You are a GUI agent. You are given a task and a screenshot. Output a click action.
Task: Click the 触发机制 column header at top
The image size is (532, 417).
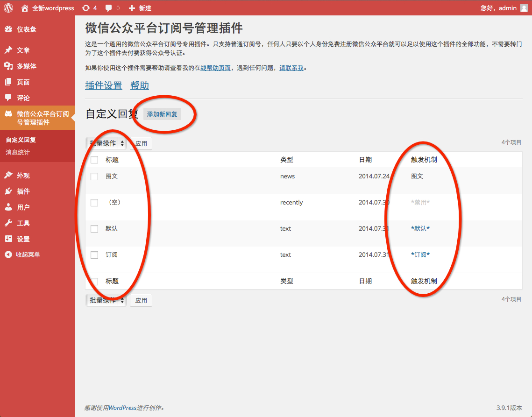click(x=424, y=160)
